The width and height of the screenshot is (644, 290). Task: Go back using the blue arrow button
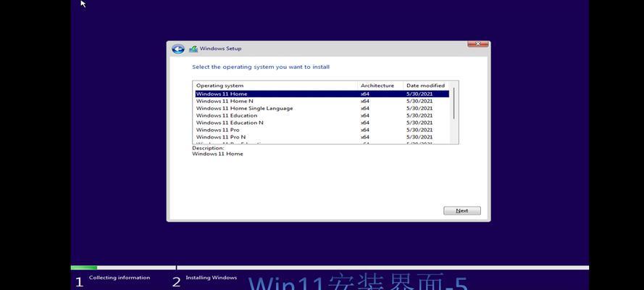177,49
